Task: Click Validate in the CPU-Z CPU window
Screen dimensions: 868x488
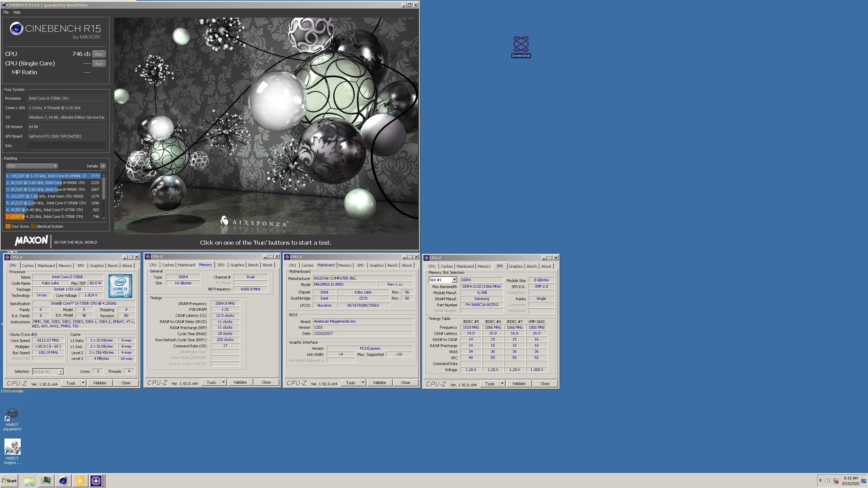Action: click(x=100, y=383)
